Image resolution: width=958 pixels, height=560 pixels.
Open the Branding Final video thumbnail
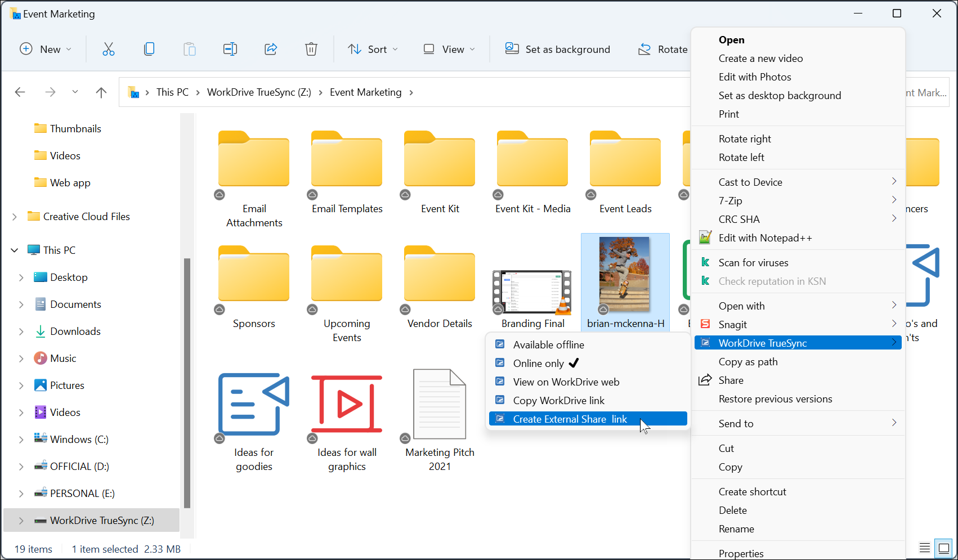coord(532,292)
